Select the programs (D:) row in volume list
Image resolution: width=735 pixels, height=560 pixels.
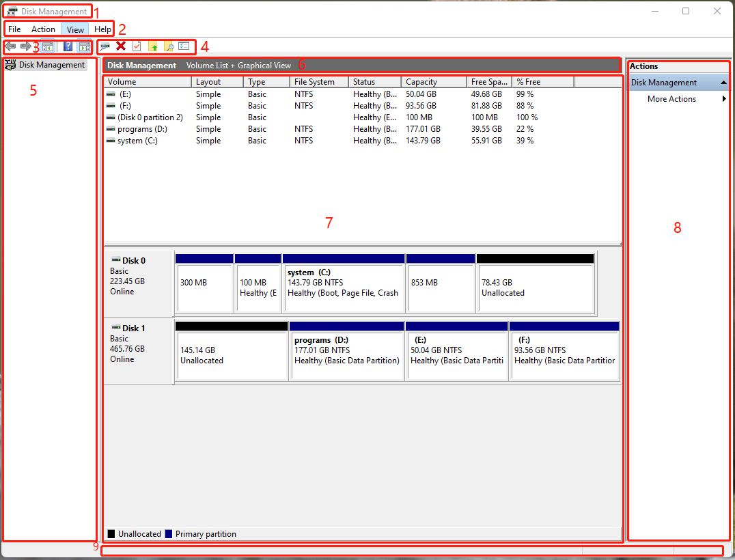coord(142,129)
